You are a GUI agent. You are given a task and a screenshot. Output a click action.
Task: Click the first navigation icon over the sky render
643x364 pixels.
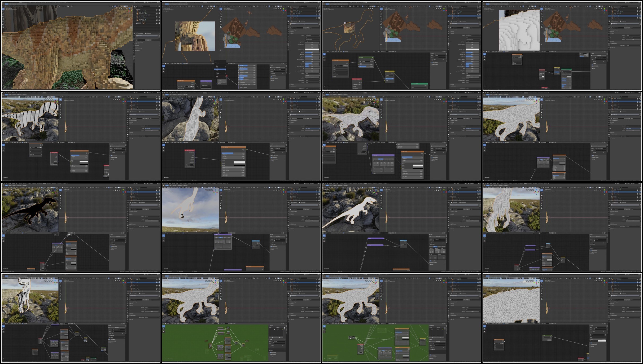pyautogui.click(x=206, y=190)
